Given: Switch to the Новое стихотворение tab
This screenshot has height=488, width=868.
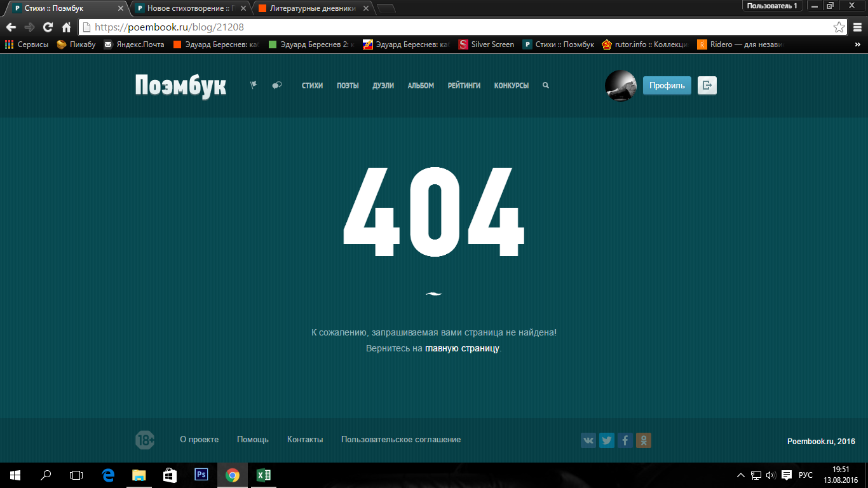Looking at the screenshot, I should coord(191,8).
